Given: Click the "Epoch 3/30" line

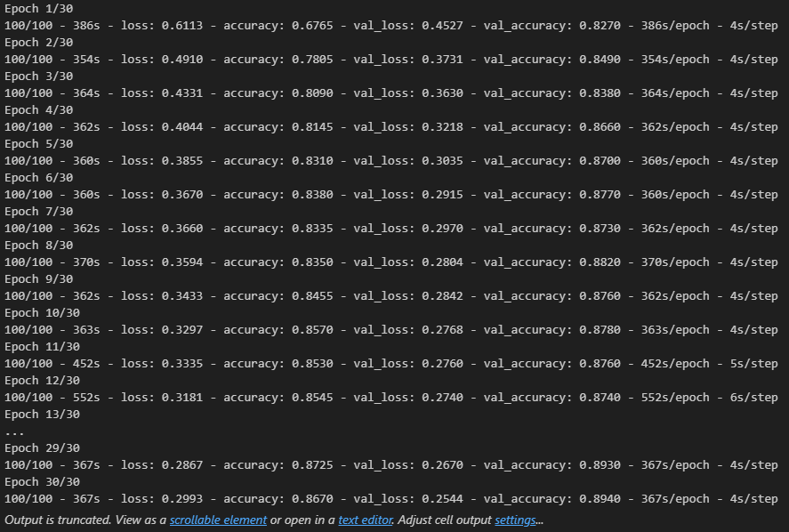Looking at the screenshot, I should click(x=39, y=76).
